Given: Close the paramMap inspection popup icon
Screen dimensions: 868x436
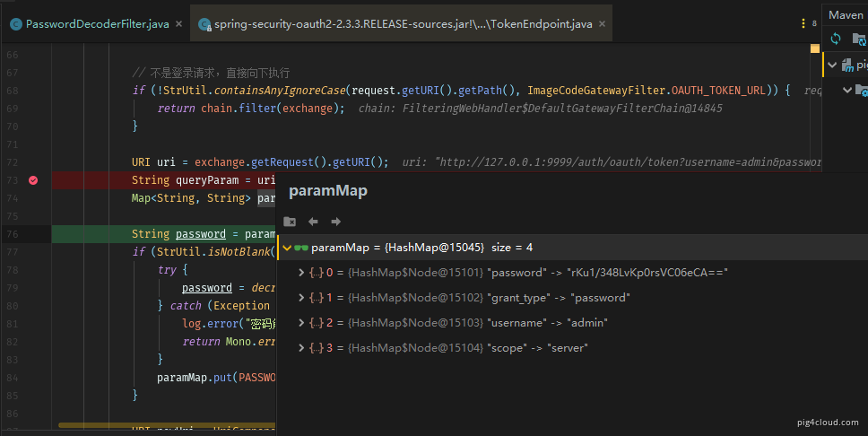Looking at the screenshot, I should click(290, 222).
